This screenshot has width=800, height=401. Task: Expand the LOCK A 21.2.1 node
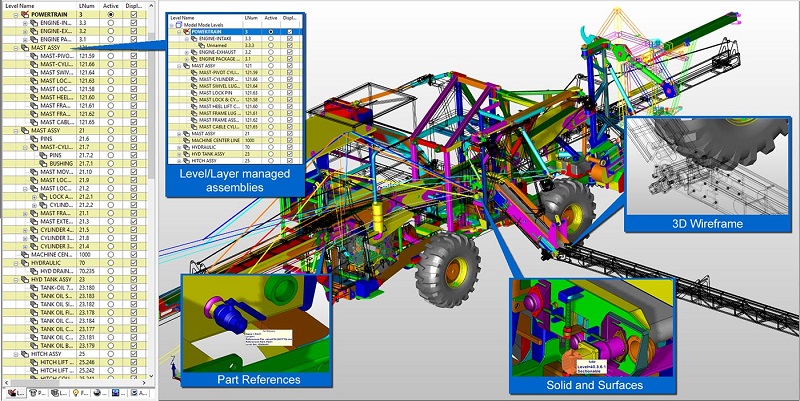point(35,197)
